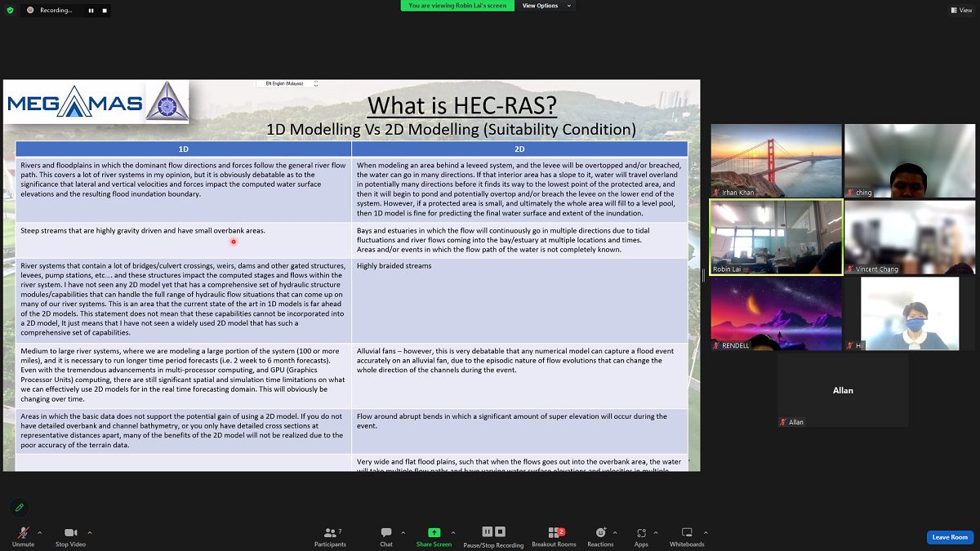Pause recording in the bottom toolbar
Viewport: 980px width, 551px height.
click(488, 532)
